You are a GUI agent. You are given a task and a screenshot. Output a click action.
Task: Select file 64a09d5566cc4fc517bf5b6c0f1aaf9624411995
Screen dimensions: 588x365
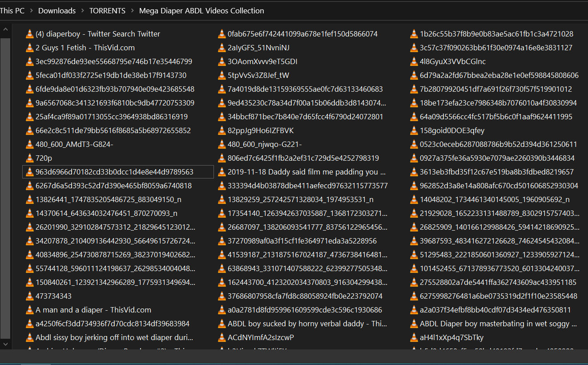coord(496,117)
